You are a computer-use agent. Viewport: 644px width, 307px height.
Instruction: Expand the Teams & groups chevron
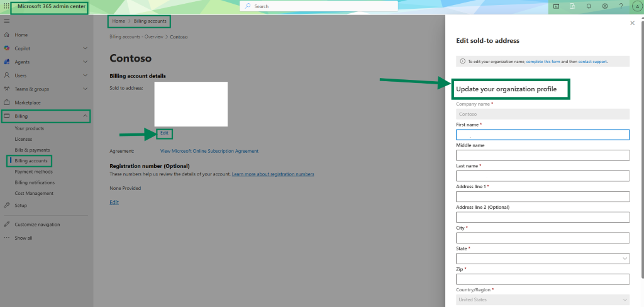[x=85, y=89]
